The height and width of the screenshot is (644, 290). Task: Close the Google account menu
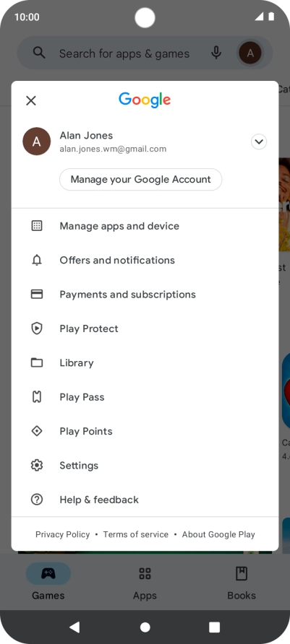[x=31, y=100]
